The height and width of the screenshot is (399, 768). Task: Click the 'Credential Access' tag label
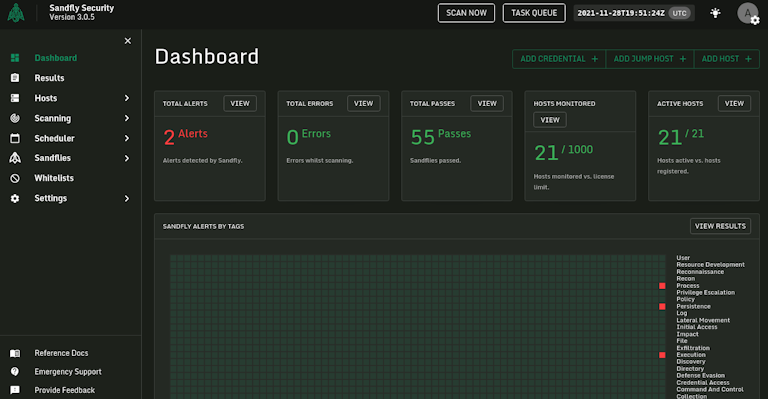pyautogui.click(x=703, y=383)
